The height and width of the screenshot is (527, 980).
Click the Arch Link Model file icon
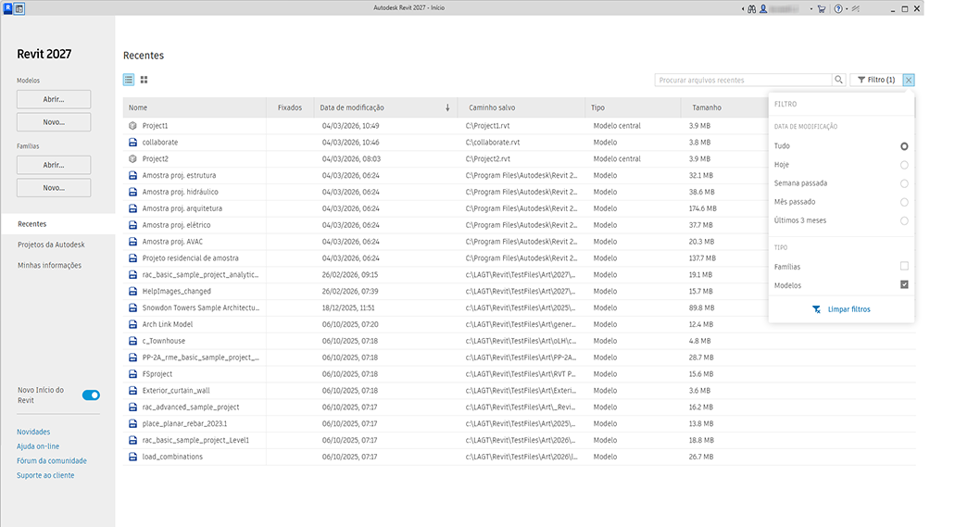pos(132,324)
